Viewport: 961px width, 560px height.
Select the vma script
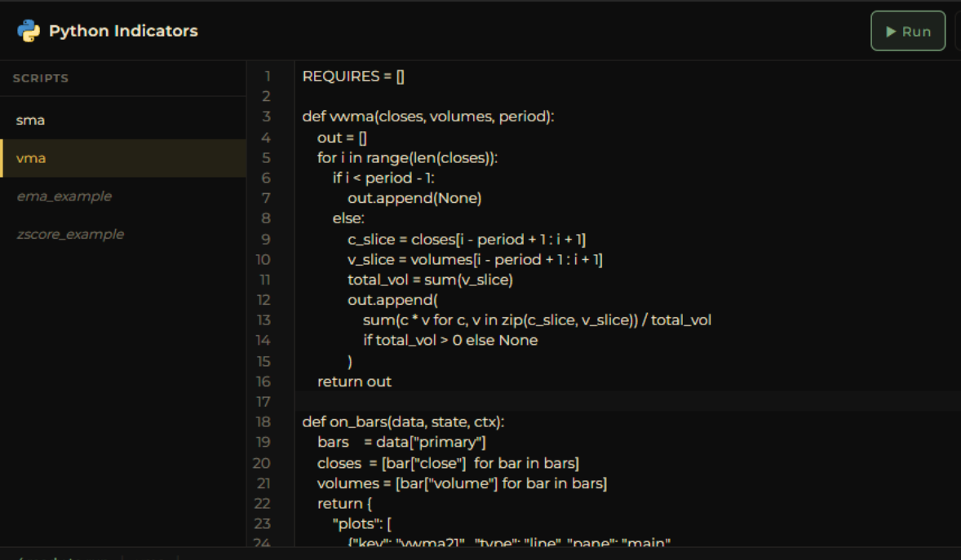pos(123,158)
